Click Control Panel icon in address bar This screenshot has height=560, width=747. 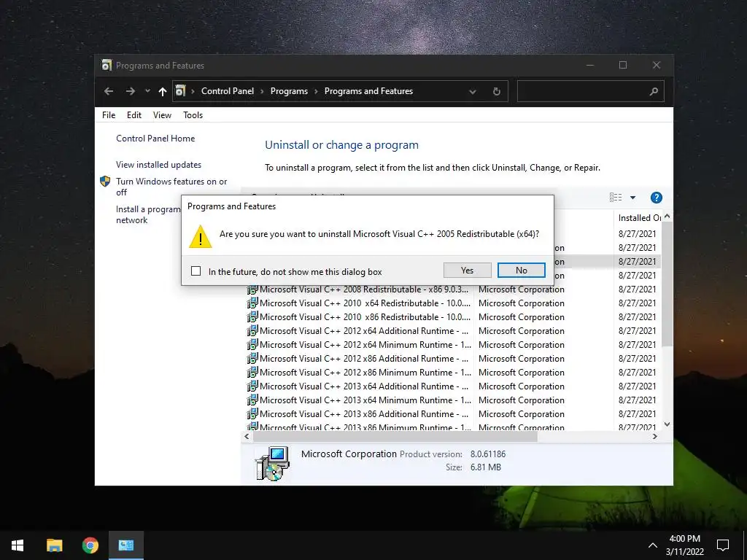tap(180, 91)
